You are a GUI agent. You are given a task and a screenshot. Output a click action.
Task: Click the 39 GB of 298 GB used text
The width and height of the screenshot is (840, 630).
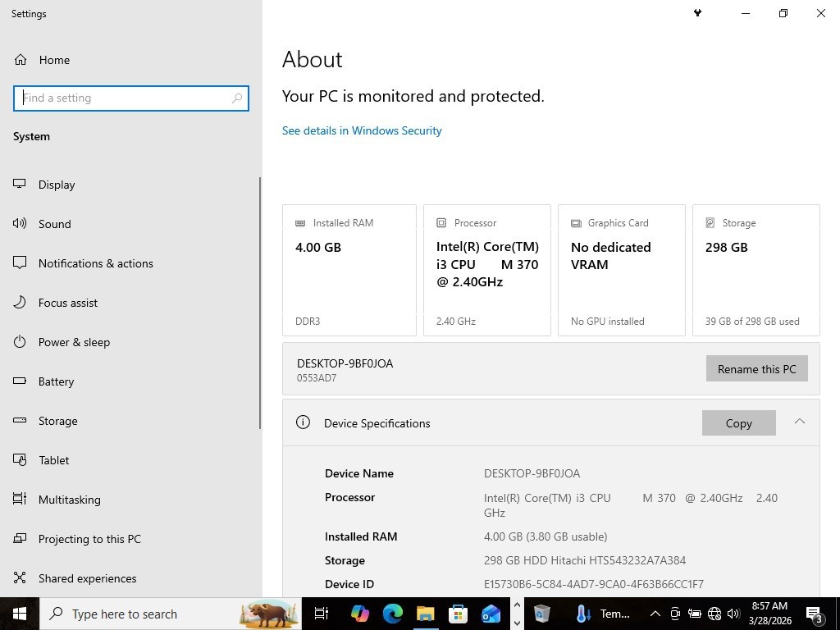point(752,322)
